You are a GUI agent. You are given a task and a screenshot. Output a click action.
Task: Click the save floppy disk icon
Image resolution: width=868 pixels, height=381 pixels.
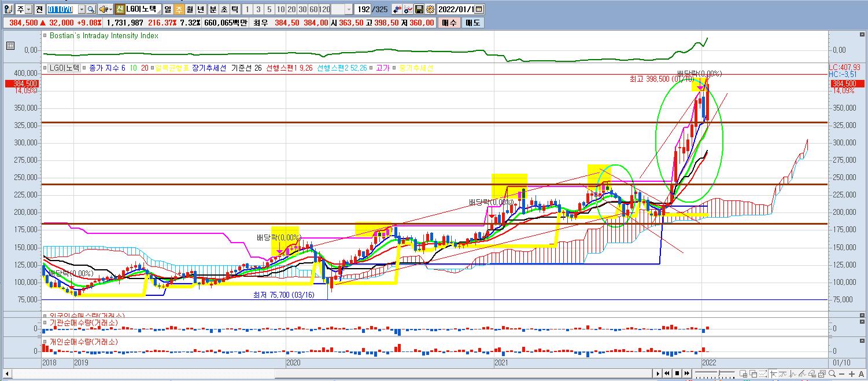[x=419, y=9]
